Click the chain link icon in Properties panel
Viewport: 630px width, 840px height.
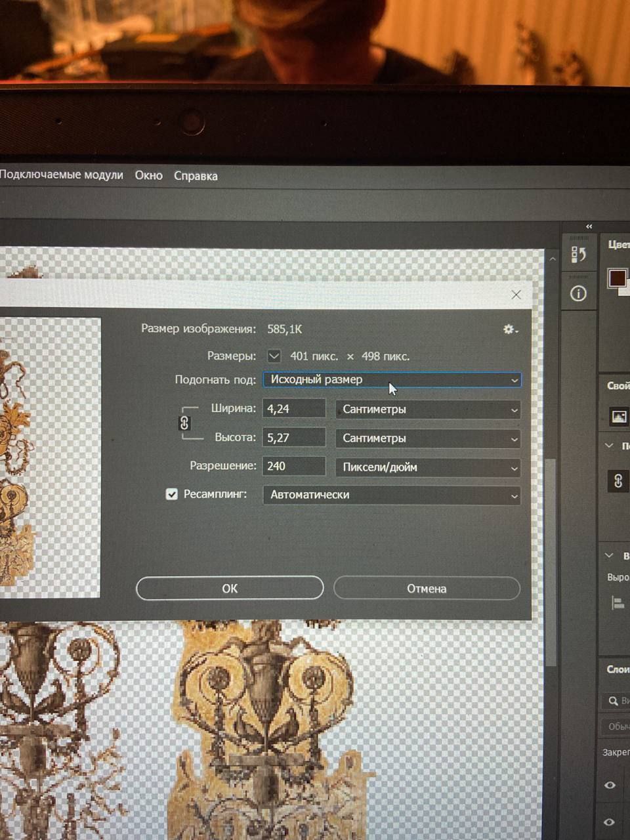(x=618, y=480)
